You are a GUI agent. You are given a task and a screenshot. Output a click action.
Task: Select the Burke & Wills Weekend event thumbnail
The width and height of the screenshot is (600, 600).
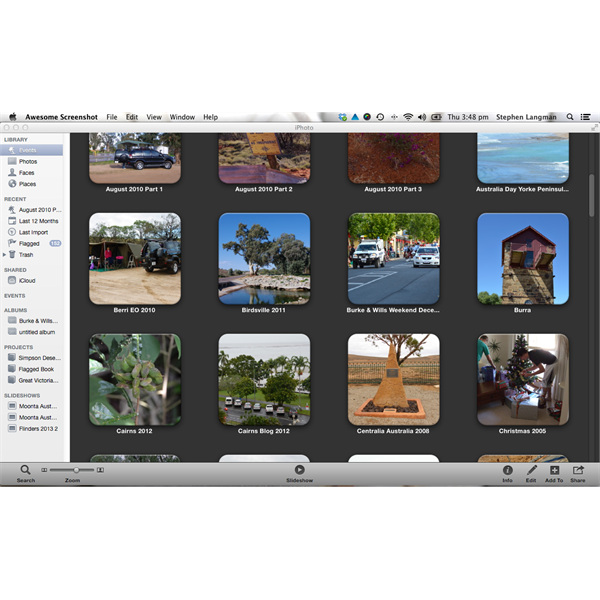[x=393, y=259]
